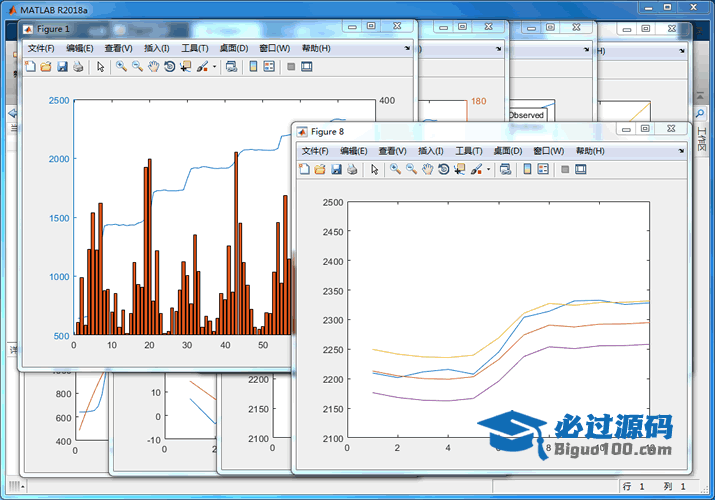Image resolution: width=715 pixels, height=500 pixels.
Task: Open 查看(V) menu in Figure 1
Action: pos(119,48)
